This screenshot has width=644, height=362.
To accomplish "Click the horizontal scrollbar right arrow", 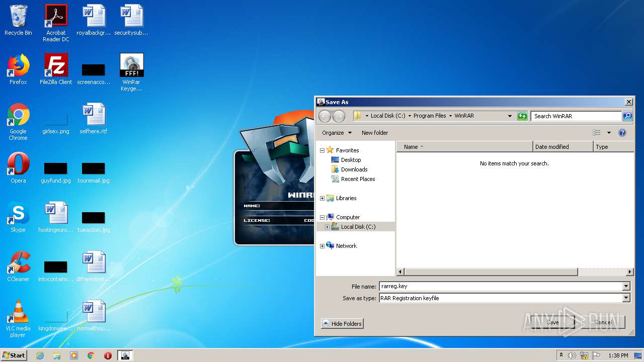I will click(629, 272).
